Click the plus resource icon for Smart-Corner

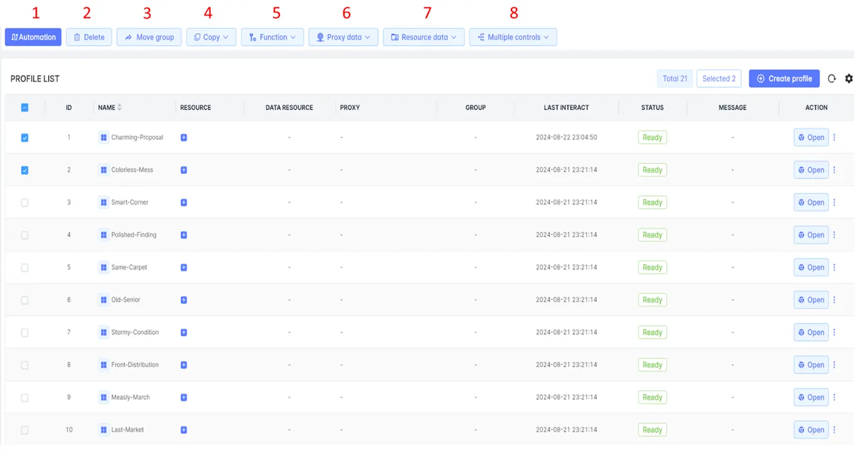tap(184, 202)
